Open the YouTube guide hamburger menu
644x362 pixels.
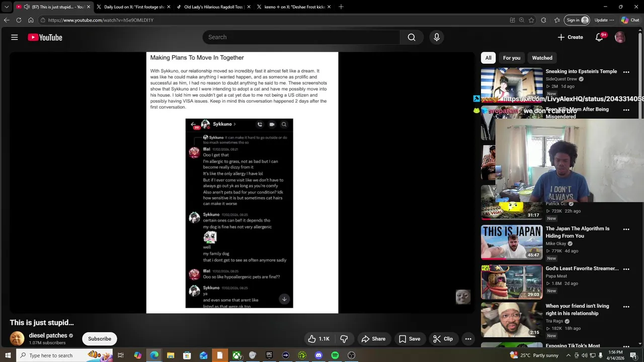coord(15,37)
